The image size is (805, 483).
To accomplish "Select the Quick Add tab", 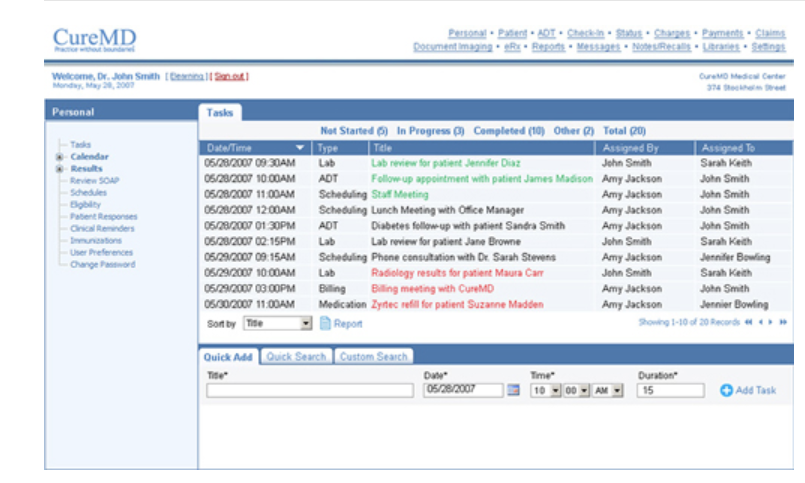I will click(x=228, y=357).
